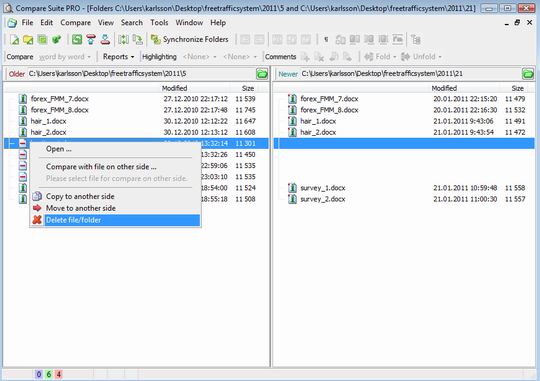Click the open folder comparison icon
This screenshot has height=381, width=540.
28,40
